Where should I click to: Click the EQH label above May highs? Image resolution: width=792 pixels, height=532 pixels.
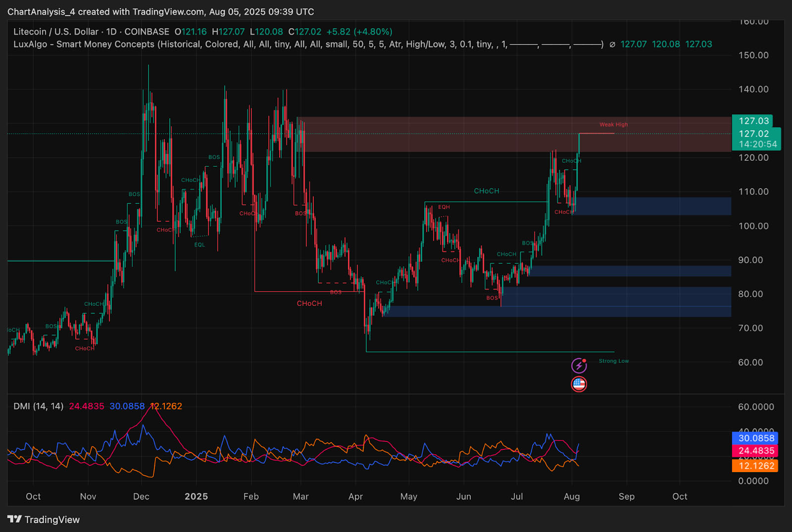pyautogui.click(x=444, y=207)
